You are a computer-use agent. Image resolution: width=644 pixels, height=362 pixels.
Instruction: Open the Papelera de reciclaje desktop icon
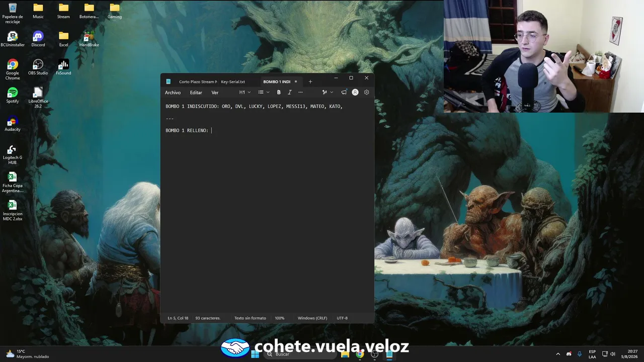(x=13, y=13)
